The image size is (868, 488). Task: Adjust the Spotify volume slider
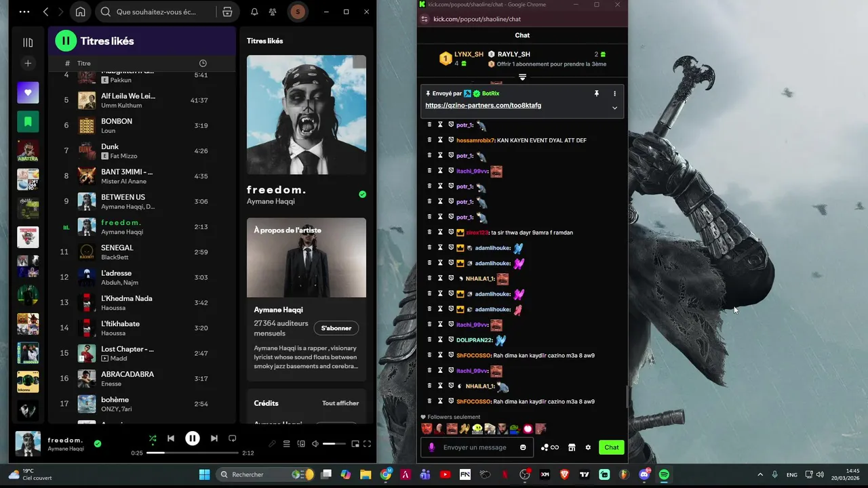334,444
